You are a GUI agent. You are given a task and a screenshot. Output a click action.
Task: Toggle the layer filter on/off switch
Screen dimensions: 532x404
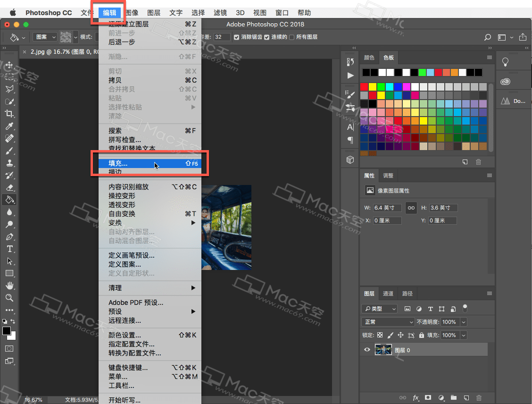(x=465, y=308)
